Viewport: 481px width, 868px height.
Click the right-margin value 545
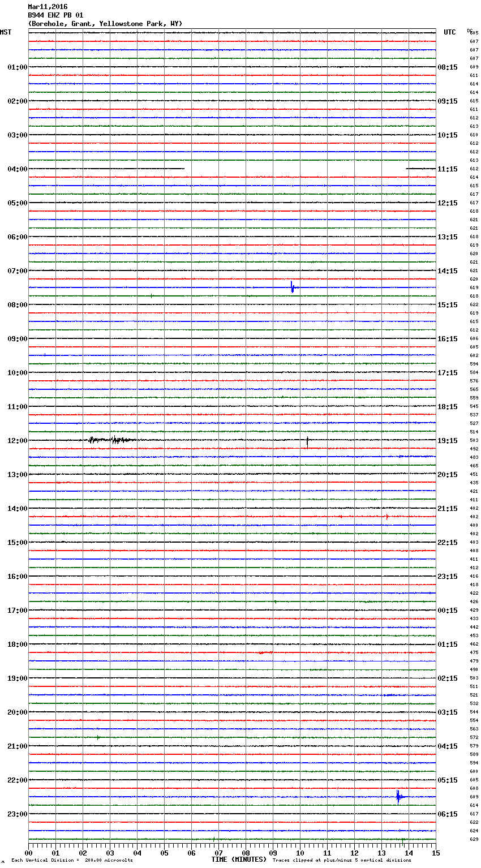[x=474, y=407]
